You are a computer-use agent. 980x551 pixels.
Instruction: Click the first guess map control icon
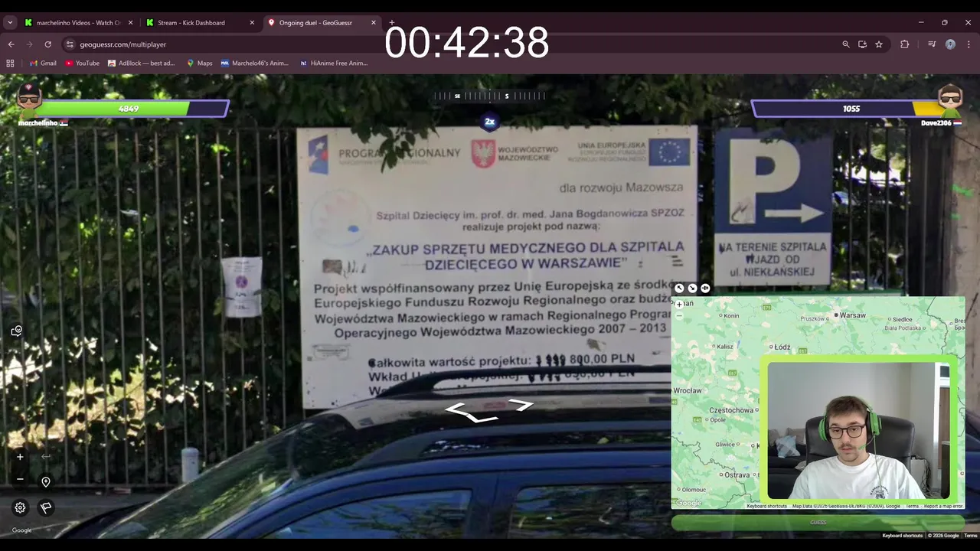[679, 289]
